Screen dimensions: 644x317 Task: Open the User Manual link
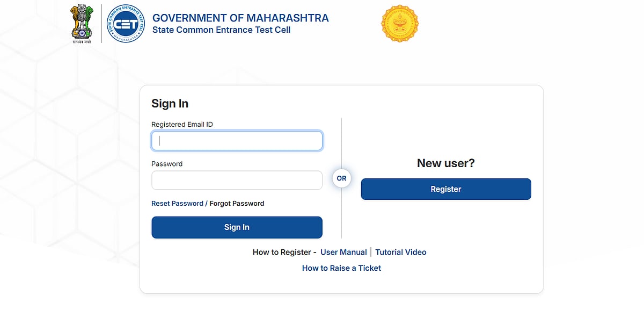343,252
